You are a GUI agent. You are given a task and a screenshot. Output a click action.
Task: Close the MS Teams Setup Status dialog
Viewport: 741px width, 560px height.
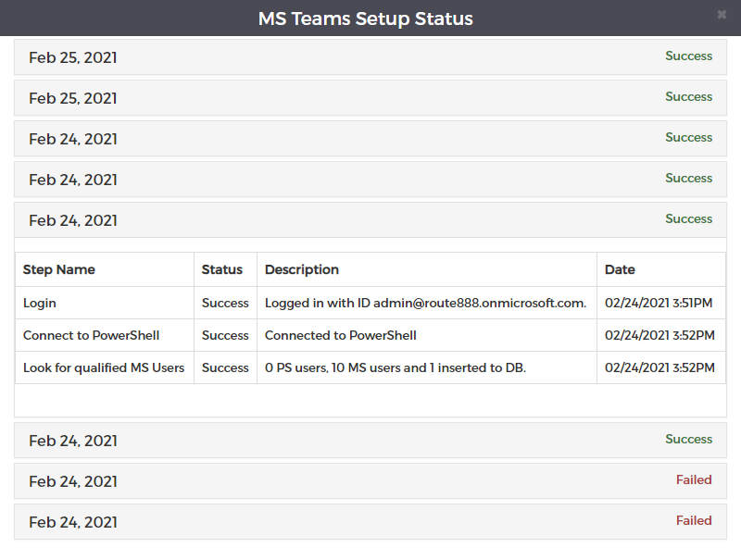click(722, 15)
